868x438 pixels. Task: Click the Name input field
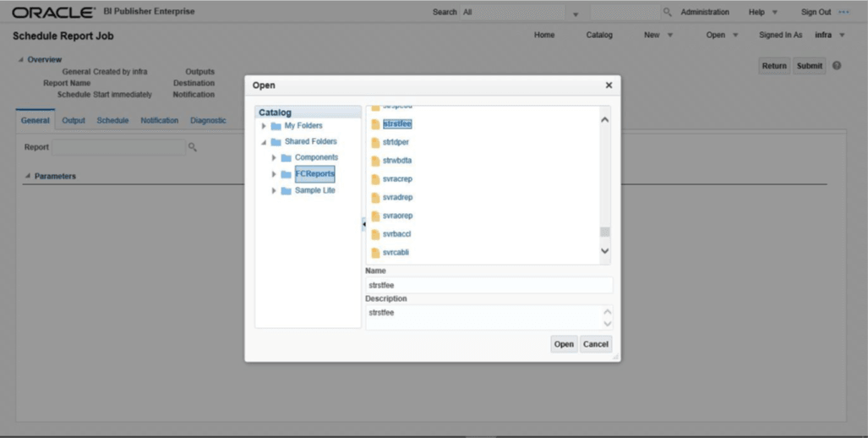point(489,285)
